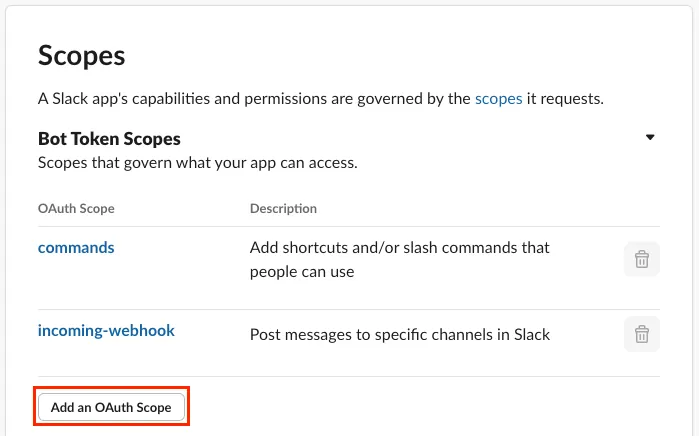Click 'Add shortcuts and/or slash commands' text
The height and width of the screenshot is (436, 699).
(x=390, y=247)
